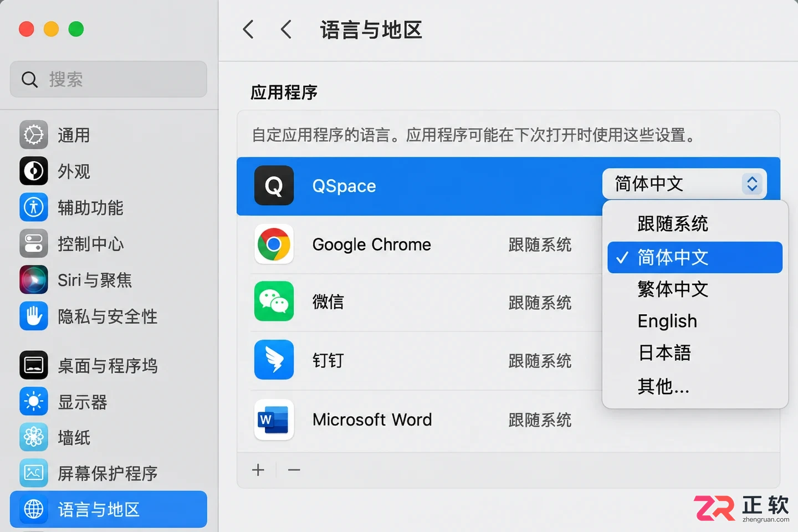The width and height of the screenshot is (798, 532).
Task: Open the 控制中心 control center icon
Action: (34, 244)
